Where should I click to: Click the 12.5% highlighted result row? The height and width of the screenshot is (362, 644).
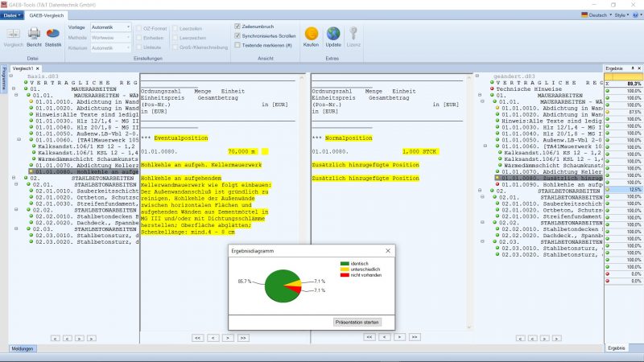click(624, 189)
